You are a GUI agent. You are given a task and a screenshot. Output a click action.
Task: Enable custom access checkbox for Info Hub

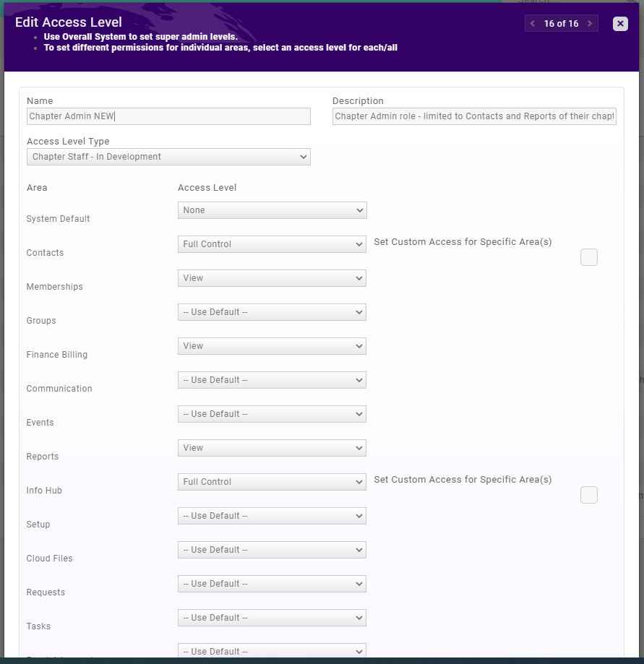click(589, 495)
